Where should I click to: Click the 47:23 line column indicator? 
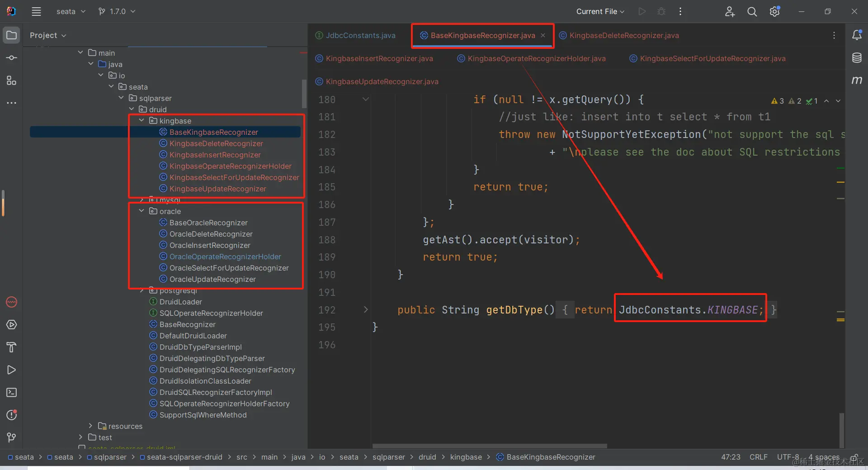pos(731,457)
